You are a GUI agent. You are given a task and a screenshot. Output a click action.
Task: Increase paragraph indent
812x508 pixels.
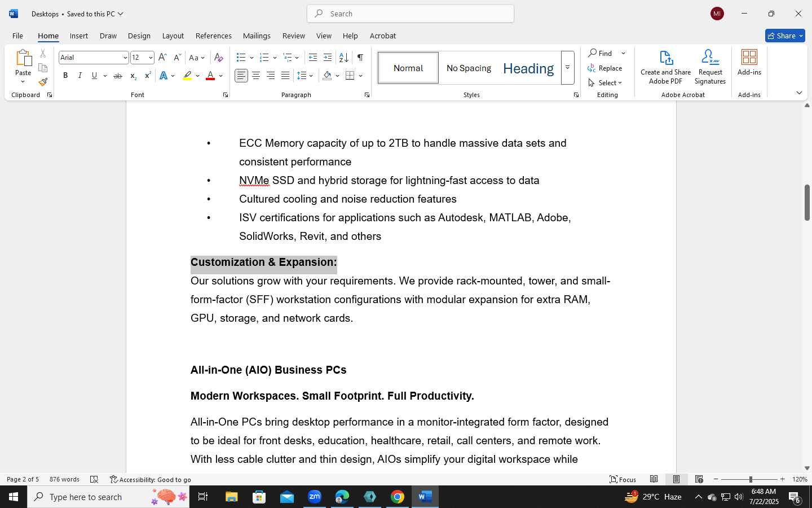click(x=328, y=58)
